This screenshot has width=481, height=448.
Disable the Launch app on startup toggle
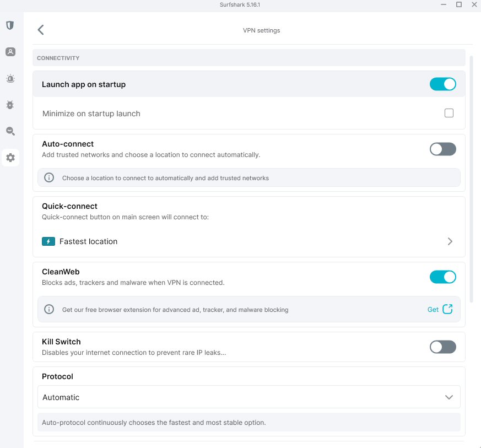pos(442,84)
